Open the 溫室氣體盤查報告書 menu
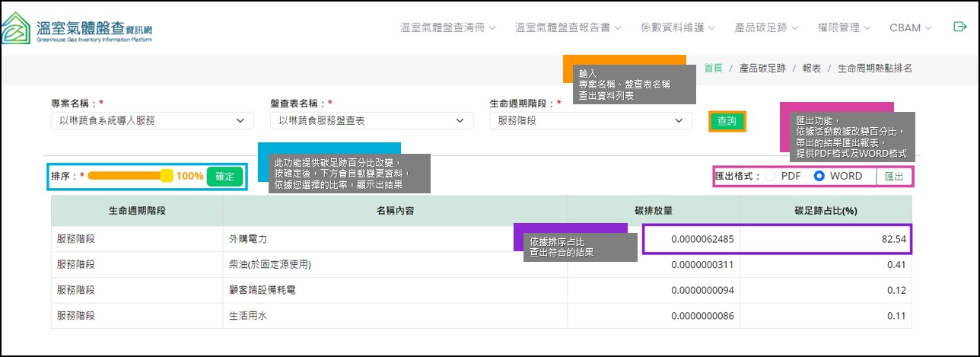This screenshot has height=357, width=980. click(x=568, y=27)
